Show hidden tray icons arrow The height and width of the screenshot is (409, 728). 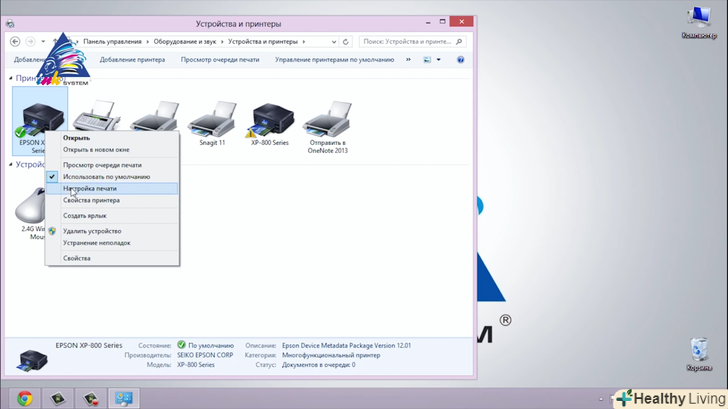[x=601, y=399]
